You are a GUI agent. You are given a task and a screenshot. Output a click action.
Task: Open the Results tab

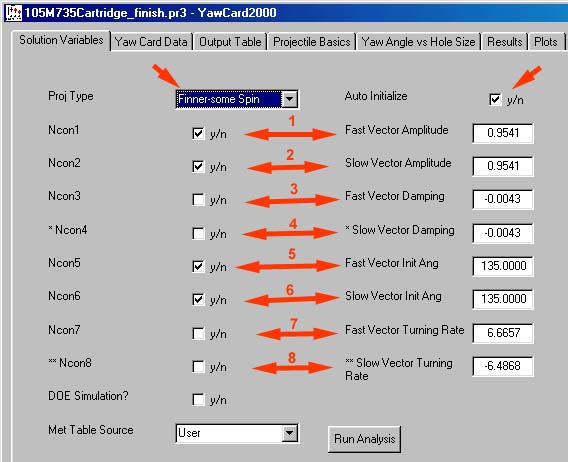505,42
